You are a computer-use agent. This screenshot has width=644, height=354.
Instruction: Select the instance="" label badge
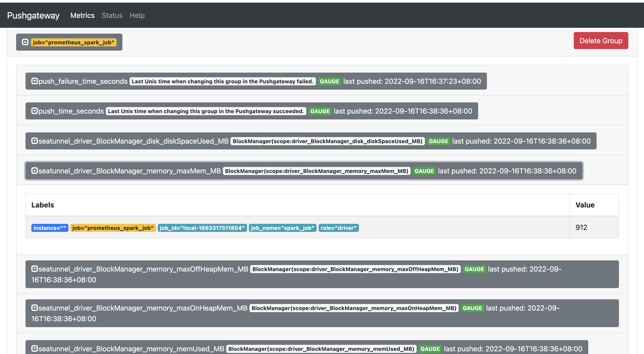click(x=49, y=228)
